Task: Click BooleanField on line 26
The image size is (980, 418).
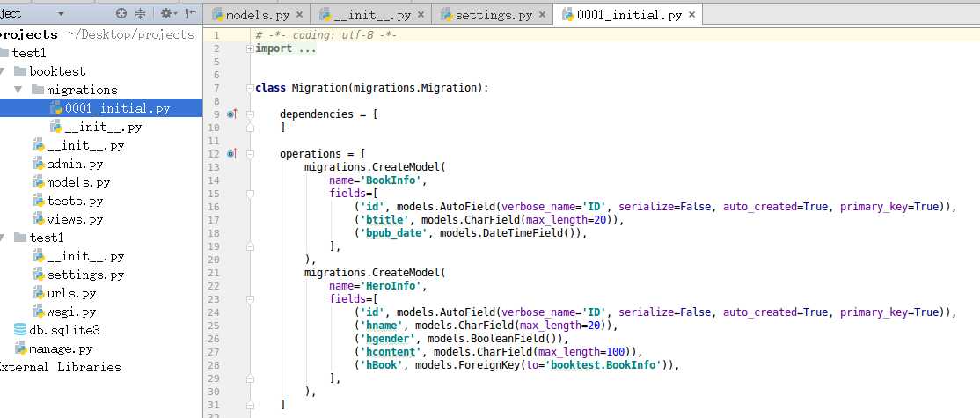Action: [509, 338]
